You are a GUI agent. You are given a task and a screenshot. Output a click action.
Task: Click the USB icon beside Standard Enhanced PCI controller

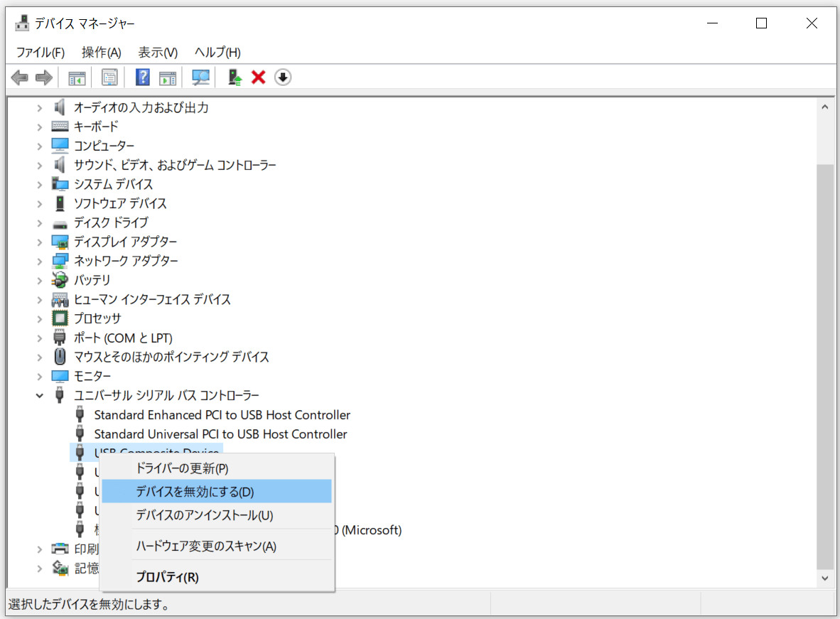click(x=80, y=414)
